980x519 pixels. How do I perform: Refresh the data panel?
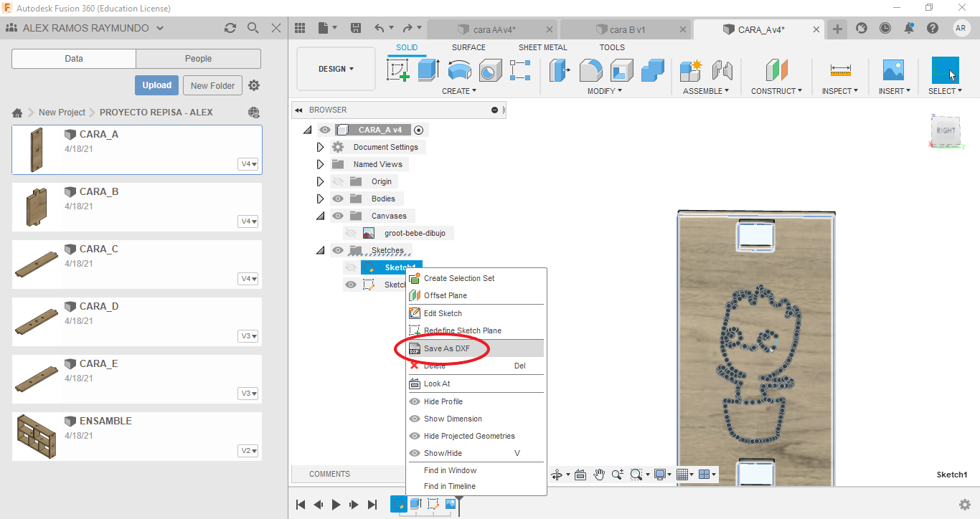230,28
